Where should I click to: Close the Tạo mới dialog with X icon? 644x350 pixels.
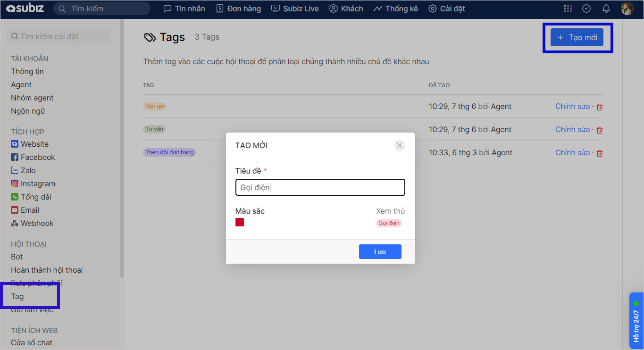(399, 145)
